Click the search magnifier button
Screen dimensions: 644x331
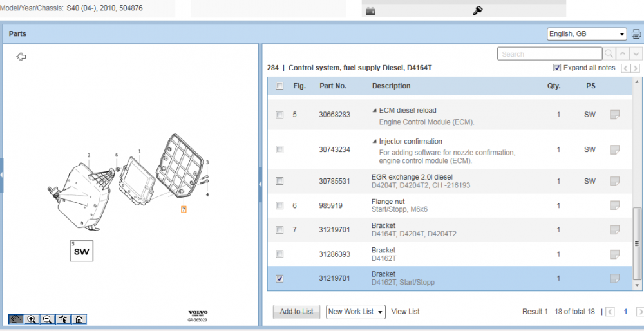(609, 54)
